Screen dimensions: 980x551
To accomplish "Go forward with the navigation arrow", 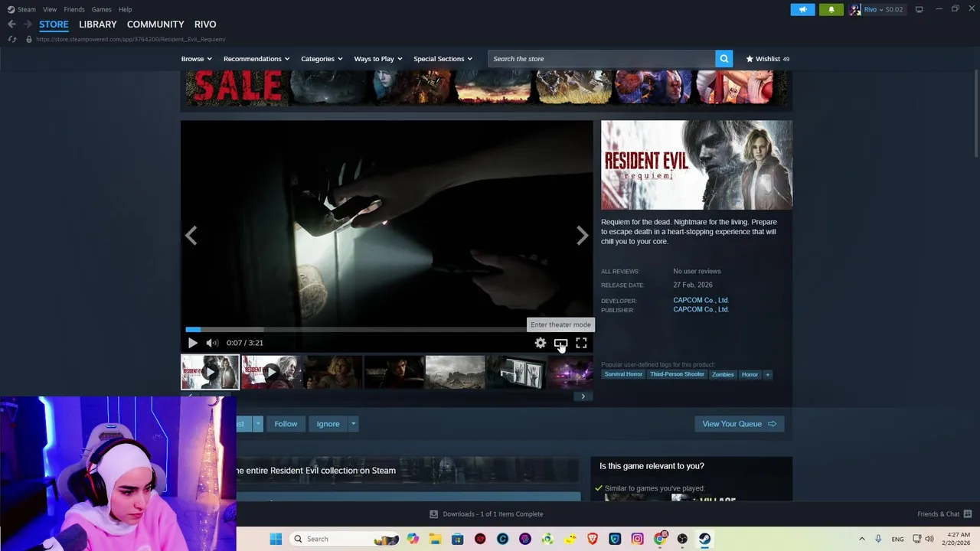I will [28, 24].
